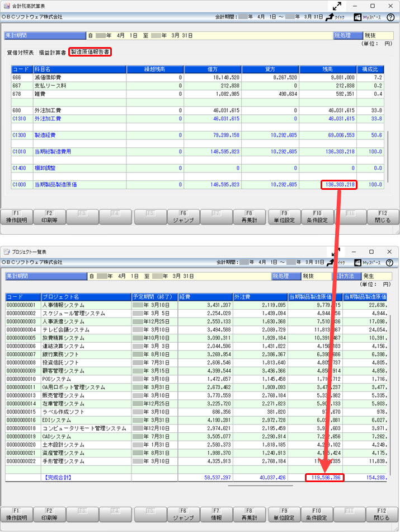Screen dimensions: 400x532
Task: Click F10 条件設定 in 合計残高試算表 window
Action: pyautogui.click(x=317, y=217)
